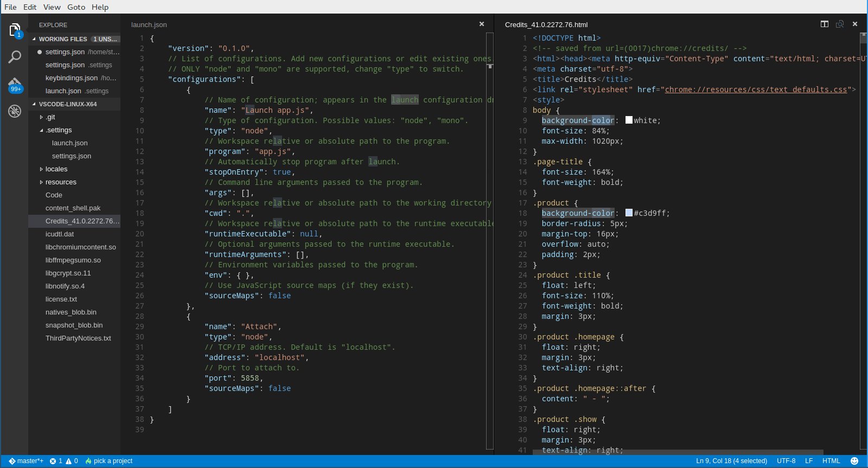The width and height of the screenshot is (868, 468).
Task: Select the Code file
Action: pos(74,195)
